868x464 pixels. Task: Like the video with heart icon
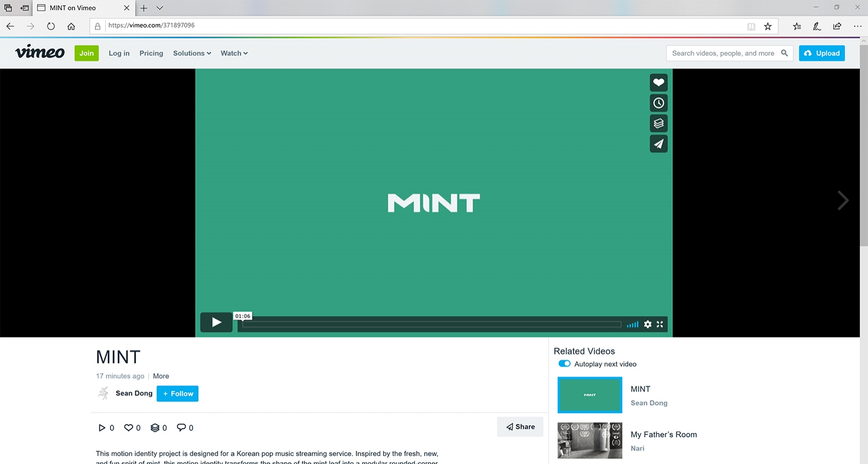659,83
